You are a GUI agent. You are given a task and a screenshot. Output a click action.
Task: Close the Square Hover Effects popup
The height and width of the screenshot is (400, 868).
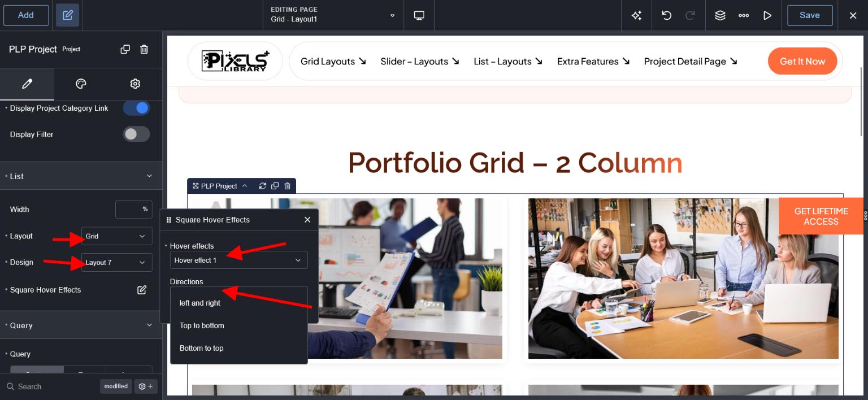pos(307,220)
